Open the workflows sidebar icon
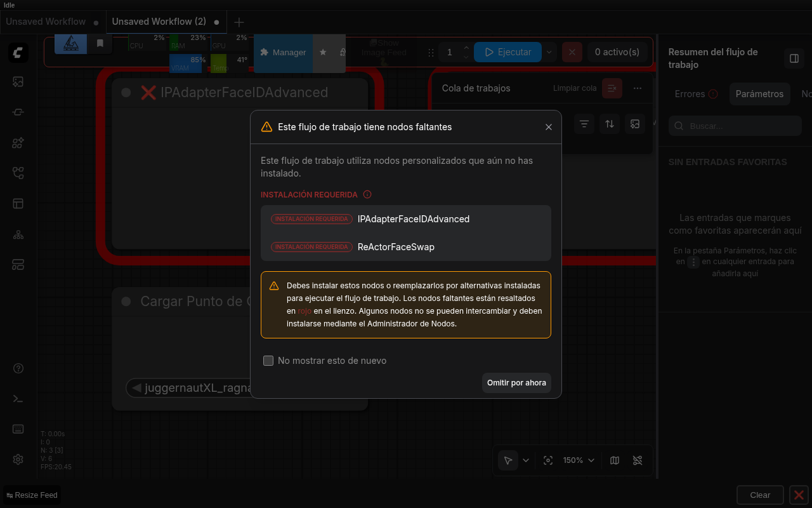 coord(18,173)
